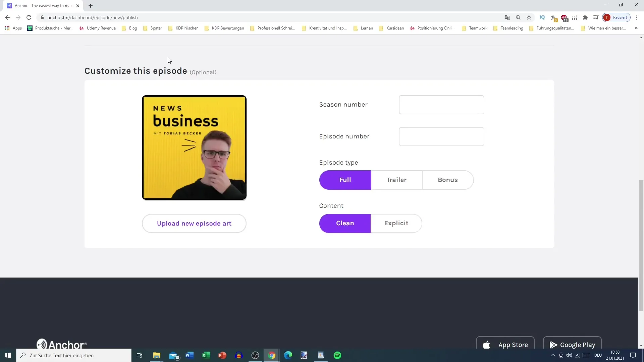Click Upload new episode art button

coord(194,224)
